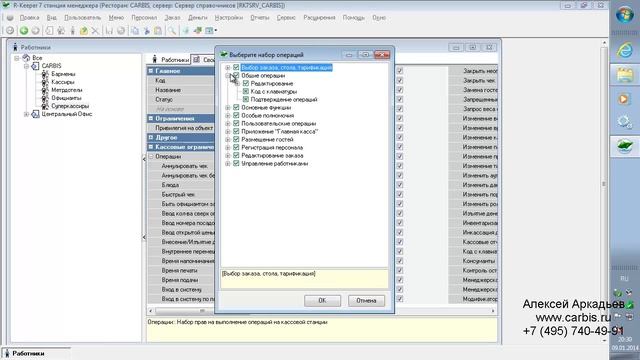
Task: Toggle the Управление работниками checkbox
Action: [x=236, y=163]
